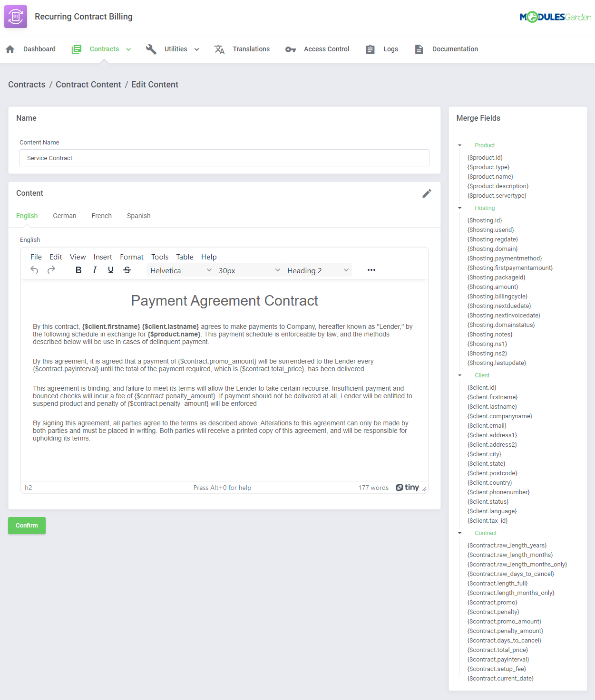The image size is (595, 700).
Task: Collapse the Hosting merge fields section
Action: point(459,208)
